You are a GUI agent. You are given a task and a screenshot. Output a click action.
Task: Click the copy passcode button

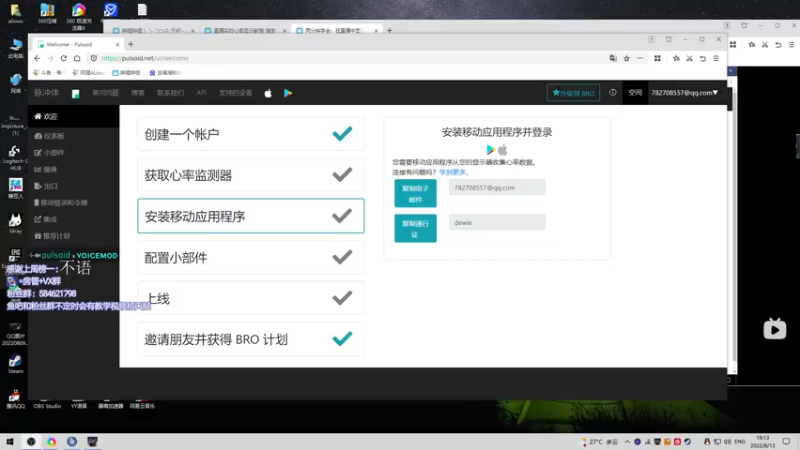click(x=415, y=228)
